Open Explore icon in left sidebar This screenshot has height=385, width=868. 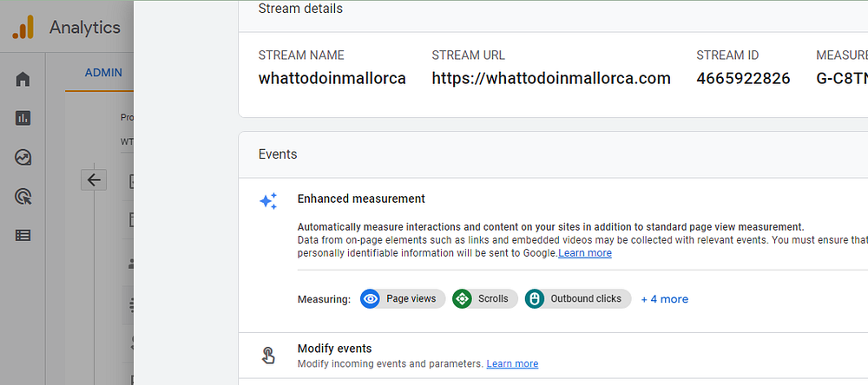pyautogui.click(x=23, y=158)
